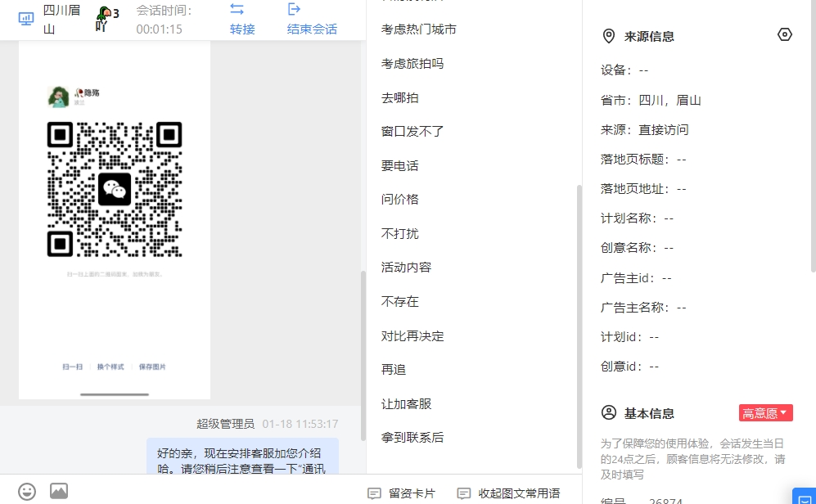Click the 设备 row in 来源信息
Viewport: 816px width, 504px height.
(624, 70)
